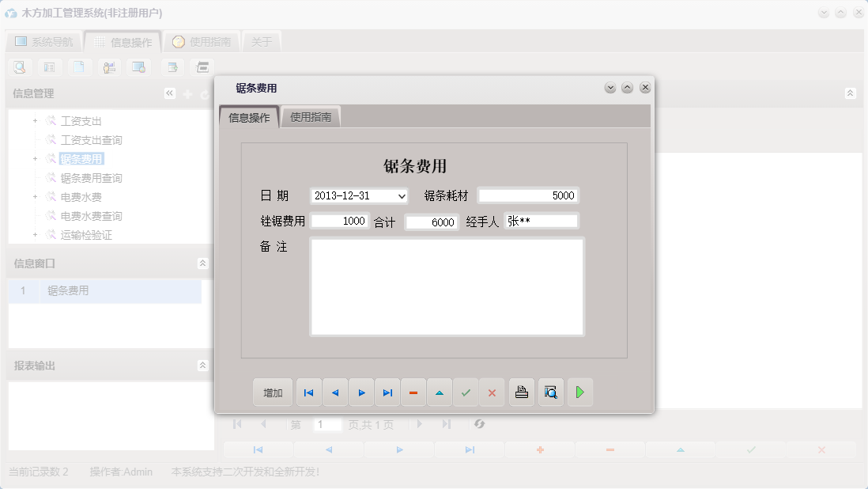868x489 pixels.
Task: Click the add-record toolbar icon with green plus
Action: [171, 66]
